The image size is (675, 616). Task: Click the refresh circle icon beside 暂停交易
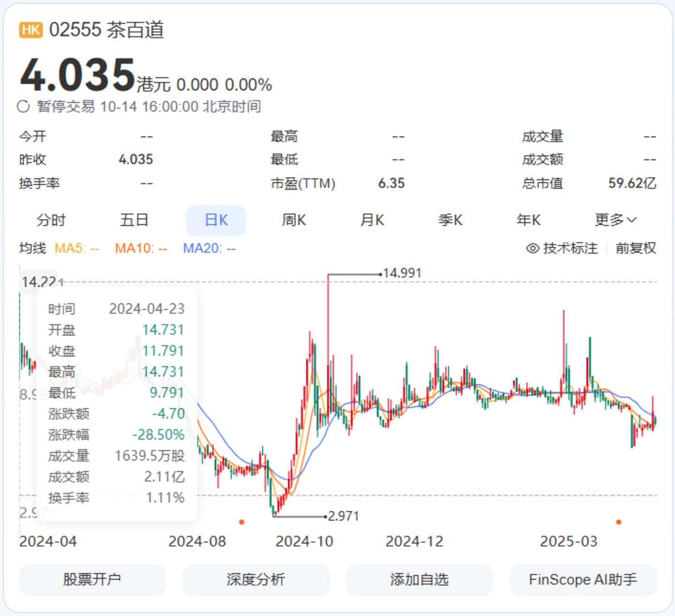pos(23,106)
